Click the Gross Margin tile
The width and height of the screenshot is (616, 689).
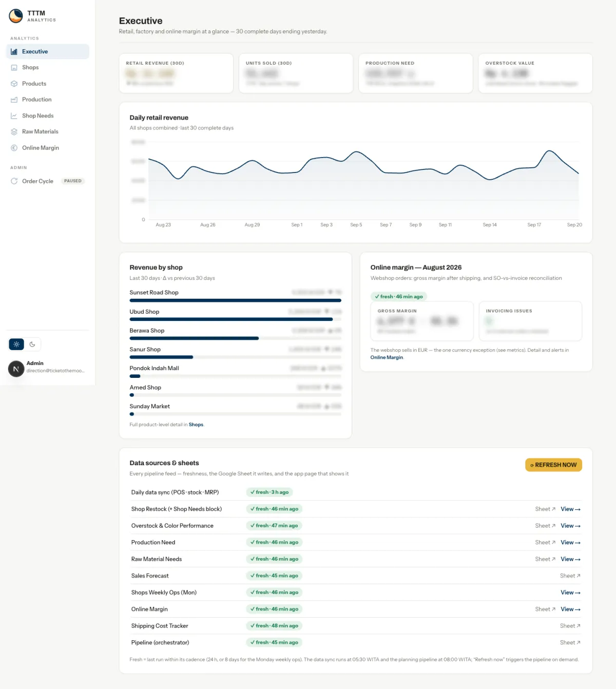point(422,321)
